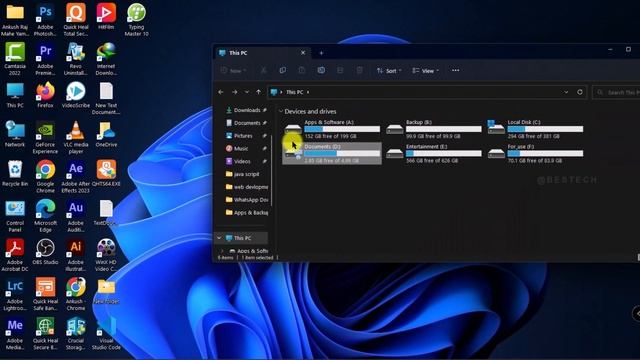Launch Microsoft Edge desktop shortcut

(45, 216)
